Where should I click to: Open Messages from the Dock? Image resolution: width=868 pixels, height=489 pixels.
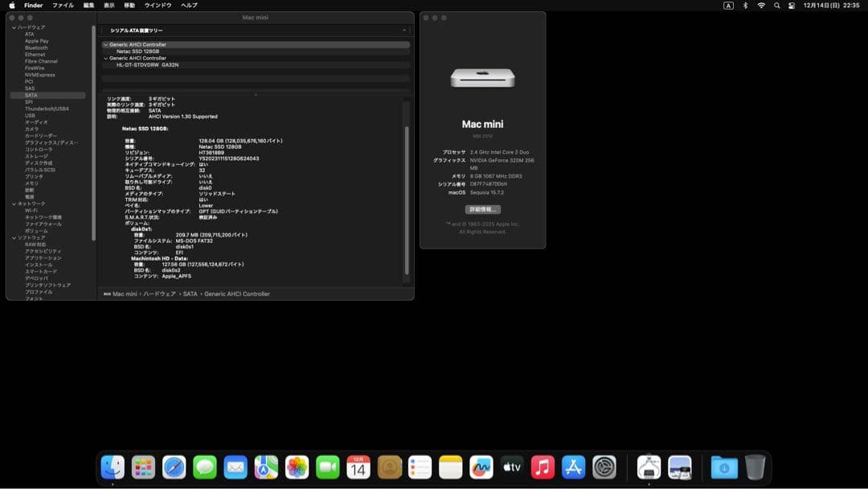(204, 466)
